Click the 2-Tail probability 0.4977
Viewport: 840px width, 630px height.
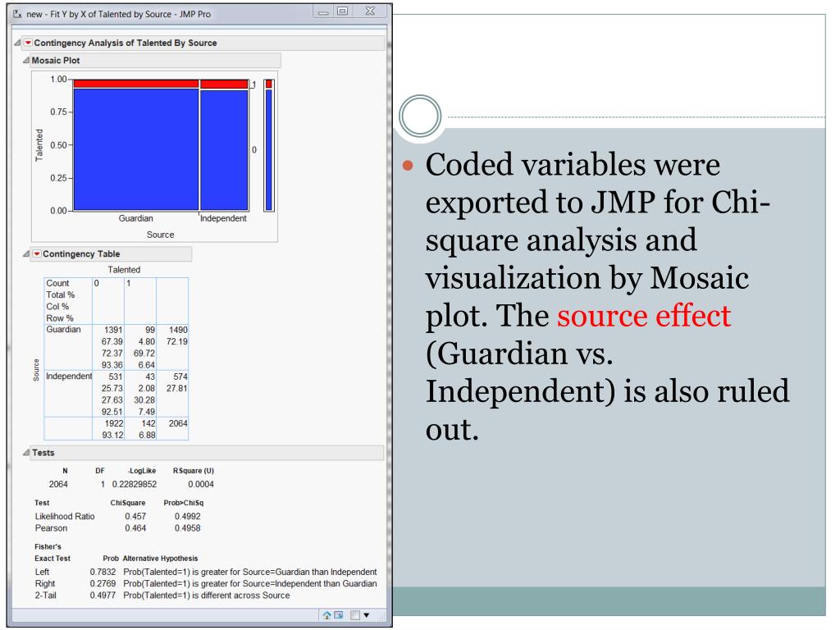coord(103,596)
